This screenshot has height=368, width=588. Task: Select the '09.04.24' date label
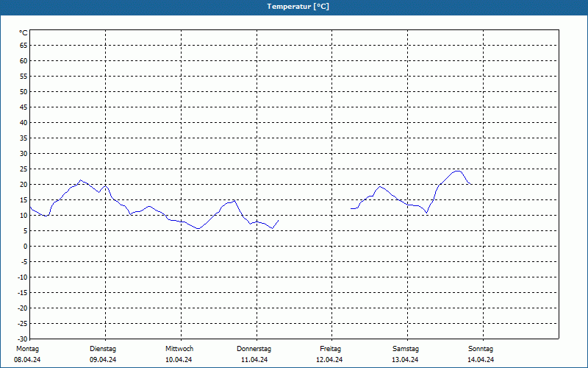[x=103, y=360]
